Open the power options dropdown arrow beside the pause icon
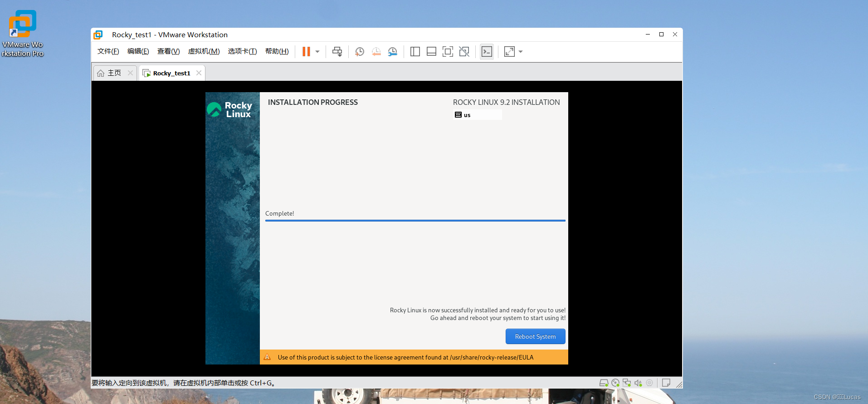The width and height of the screenshot is (868, 404). pyautogui.click(x=317, y=52)
